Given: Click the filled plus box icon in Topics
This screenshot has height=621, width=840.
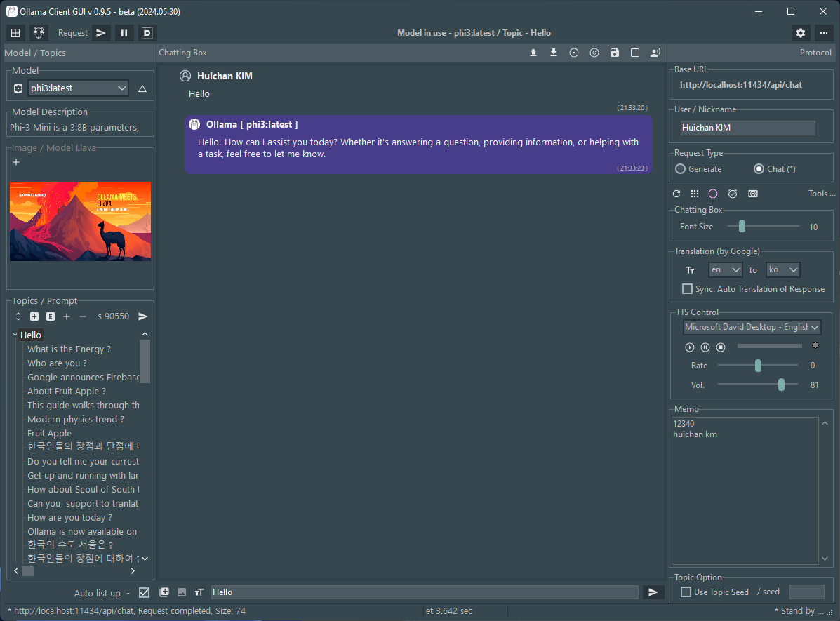Looking at the screenshot, I should 34,316.
